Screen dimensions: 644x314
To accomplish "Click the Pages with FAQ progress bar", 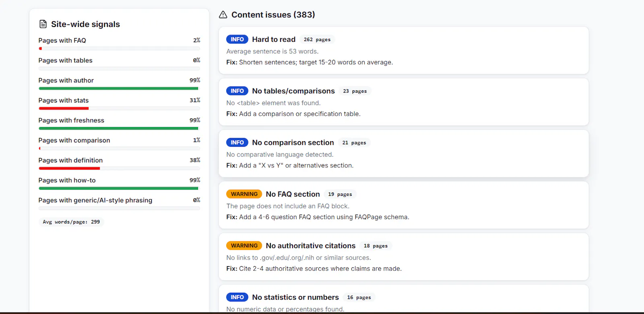I will coord(119,49).
